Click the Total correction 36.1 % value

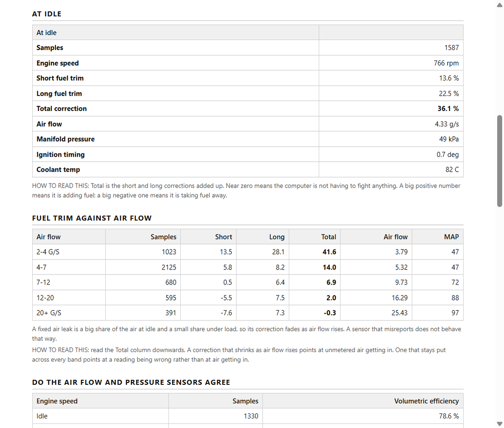pos(448,109)
